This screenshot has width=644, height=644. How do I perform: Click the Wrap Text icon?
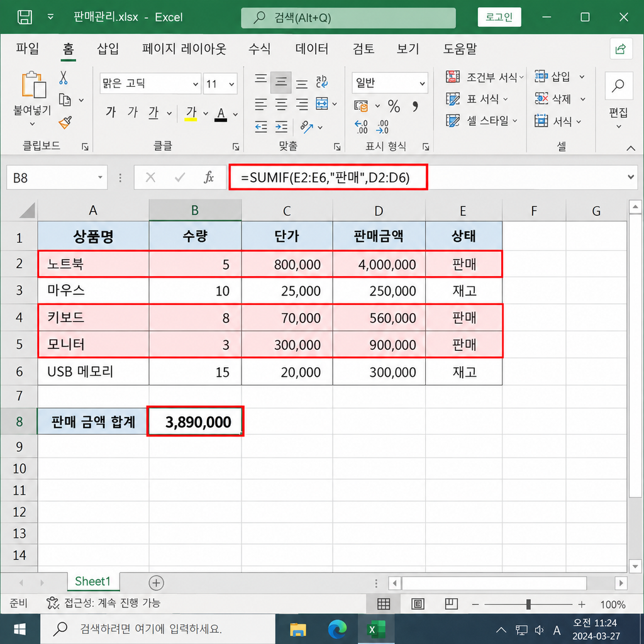point(322,81)
